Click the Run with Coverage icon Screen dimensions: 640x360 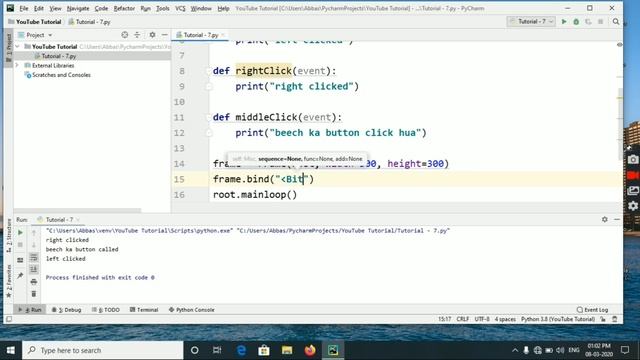tap(588, 22)
